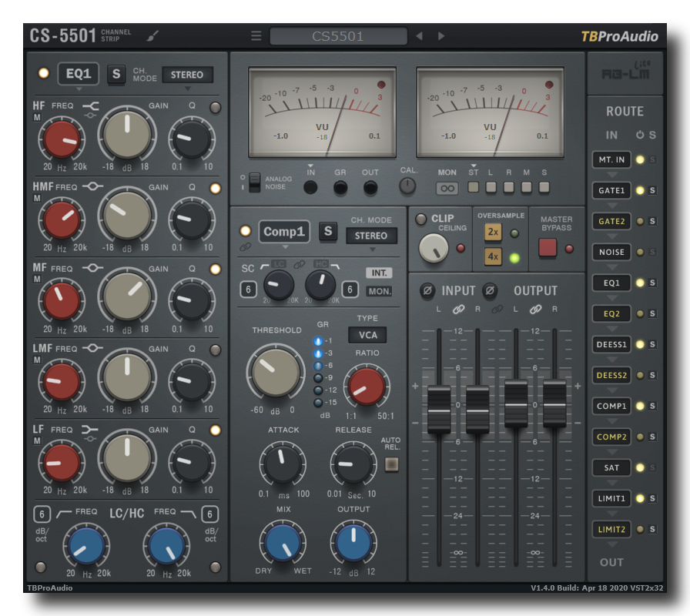The image size is (690, 616).
Task: Click the HMF bell shape icon
Action: 93,186
